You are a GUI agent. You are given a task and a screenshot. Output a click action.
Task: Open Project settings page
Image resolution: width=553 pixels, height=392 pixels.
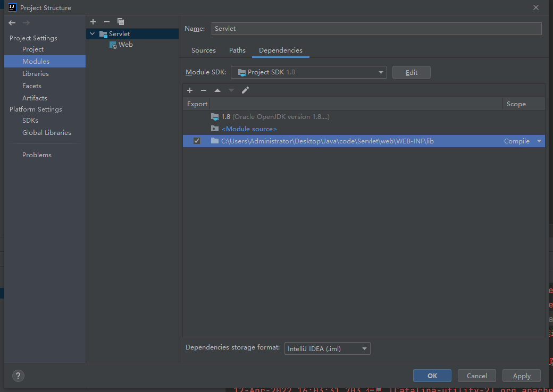[x=33, y=49]
